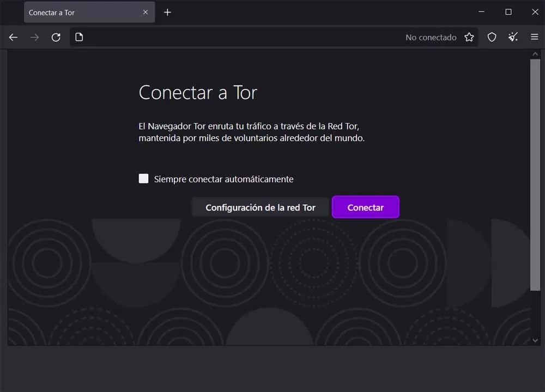Open a new tab with plus icon
545x392 pixels.
tap(167, 13)
